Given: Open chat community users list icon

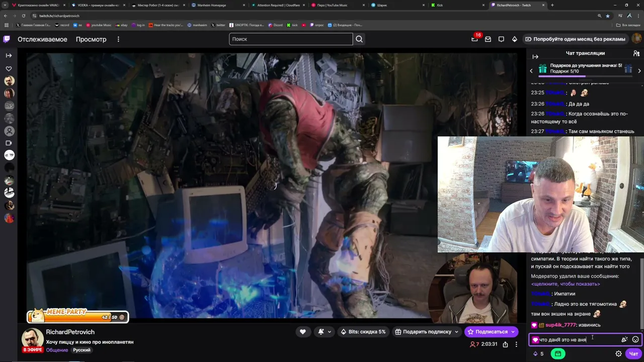Looking at the screenshot, I should tap(636, 53).
